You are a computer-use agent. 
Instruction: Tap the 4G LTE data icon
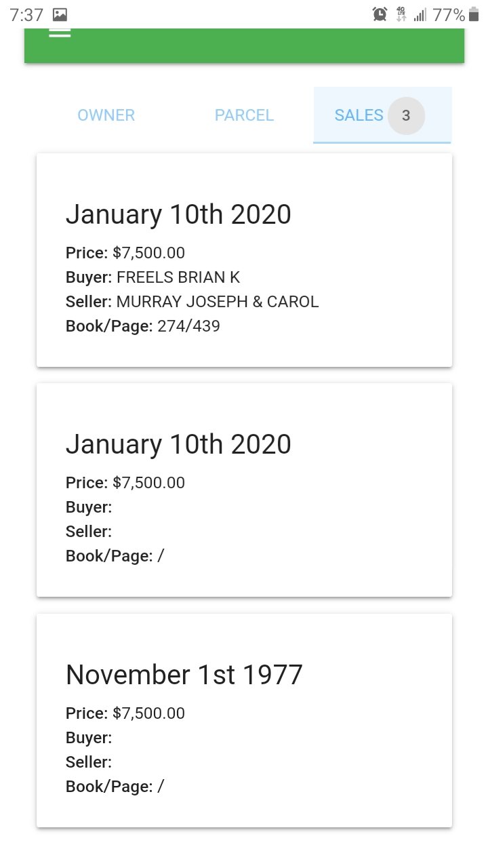tap(401, 14)
